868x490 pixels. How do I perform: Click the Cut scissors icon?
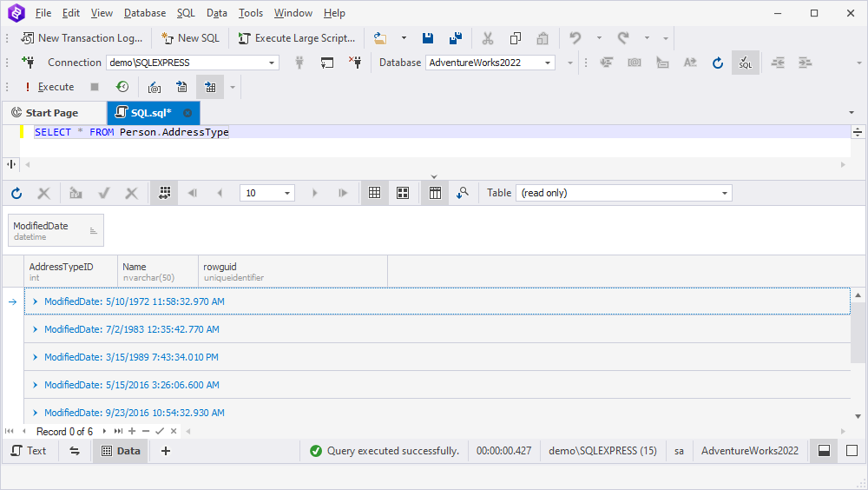[488, 38]
